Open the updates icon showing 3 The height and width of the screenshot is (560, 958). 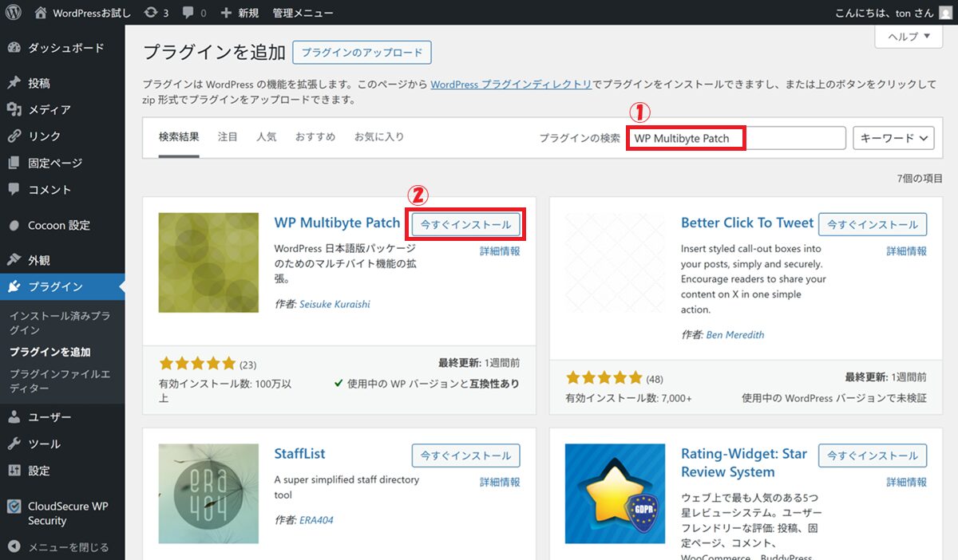pyautogui.click(x=155, y=13)
